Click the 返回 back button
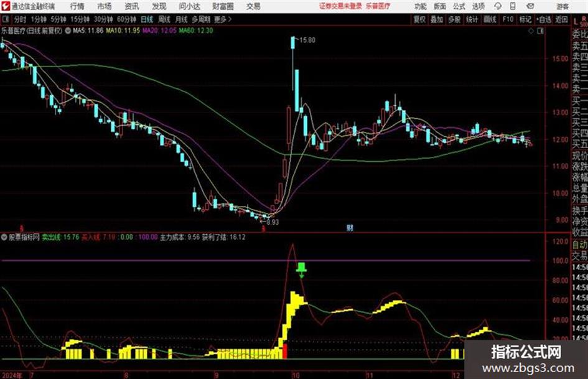 pyautogui.click(x=561, y=19)
